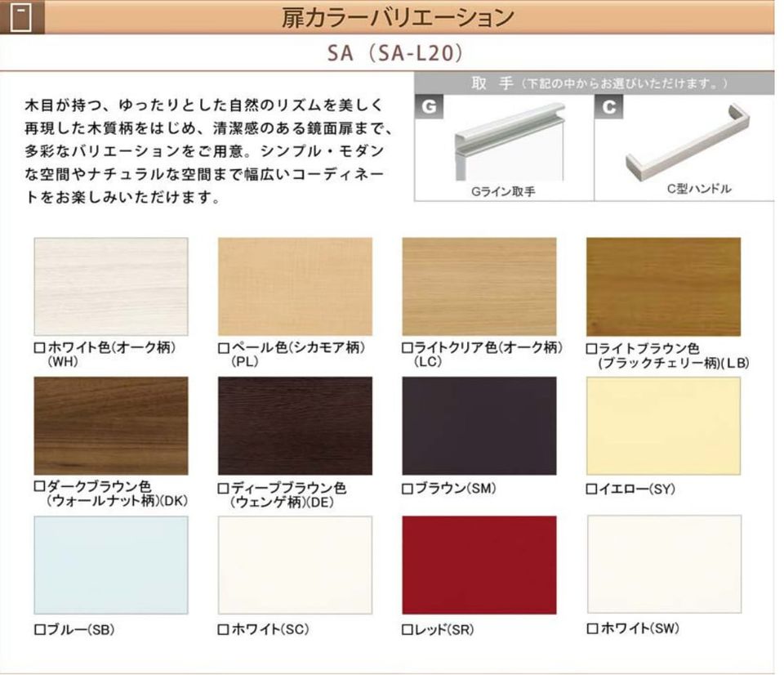Pick the yellow SY swatch
Screen dimensions: 784x675
663,426
